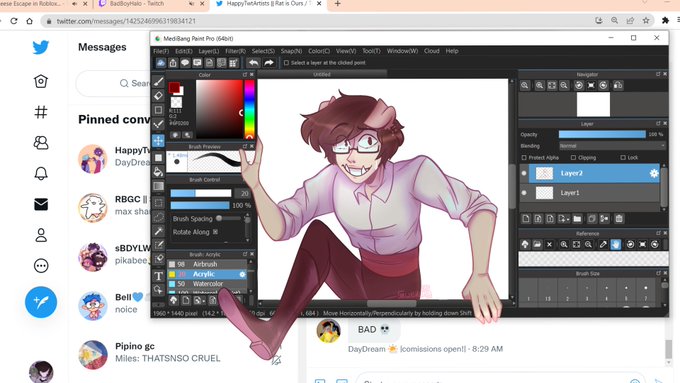Open Twitter Explore hashtag icon

pyautogui.click(x=41, y=112)
